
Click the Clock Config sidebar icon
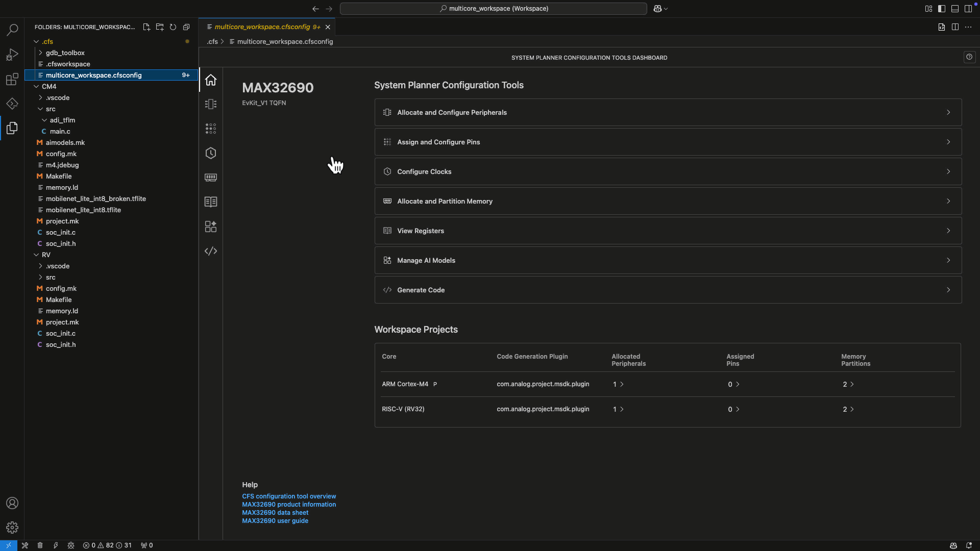pos(211,153)
